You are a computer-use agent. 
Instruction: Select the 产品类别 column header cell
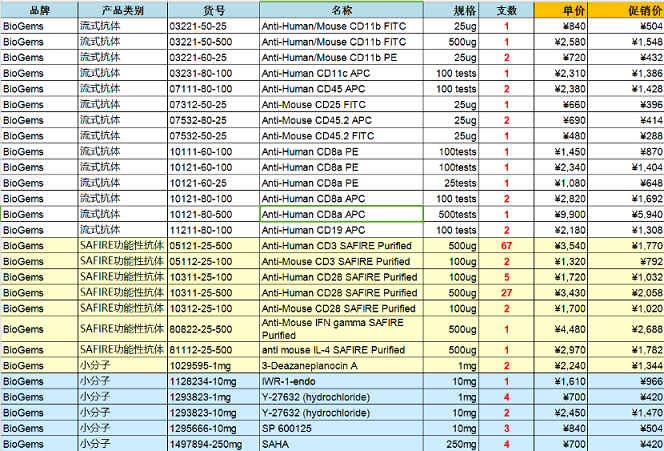point(123,10)
